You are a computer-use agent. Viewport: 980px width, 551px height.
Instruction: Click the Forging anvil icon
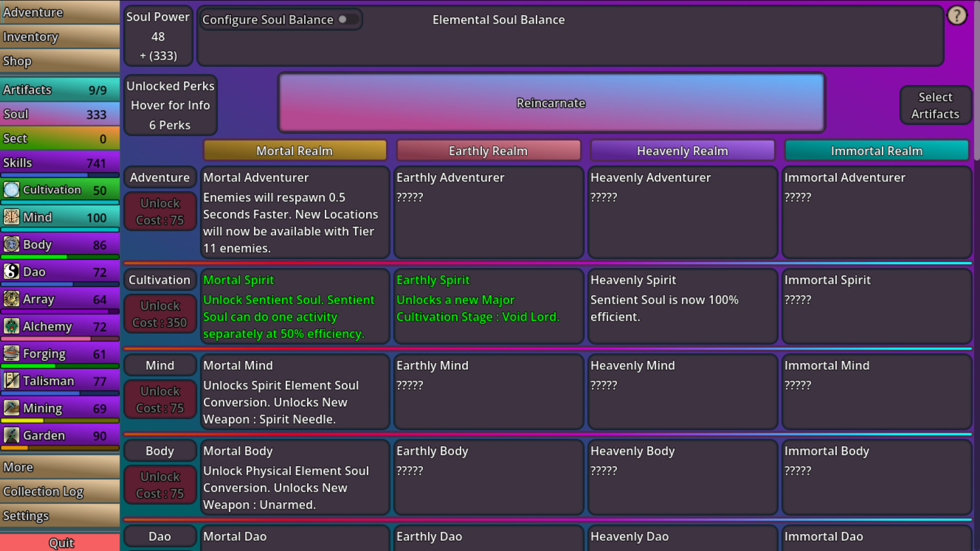[x=12, y=353]
